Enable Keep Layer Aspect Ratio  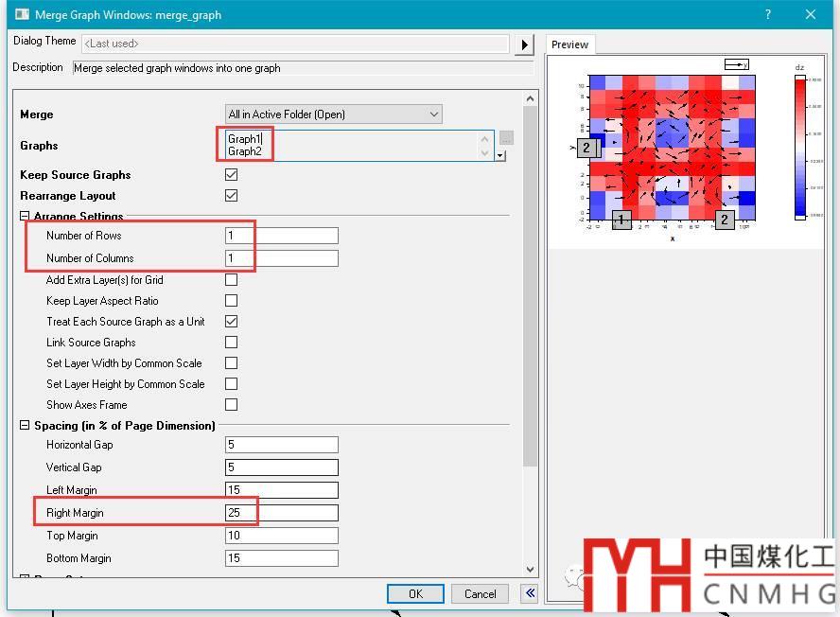coord(232,301)
